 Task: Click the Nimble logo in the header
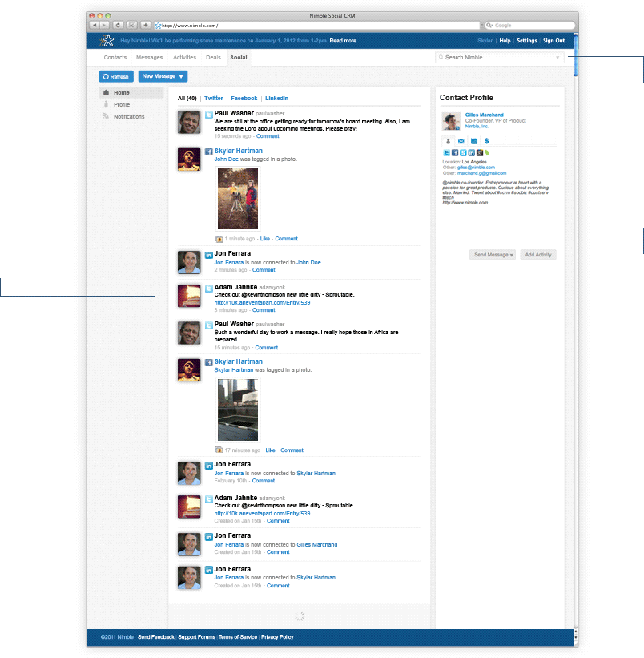(107, 41)
